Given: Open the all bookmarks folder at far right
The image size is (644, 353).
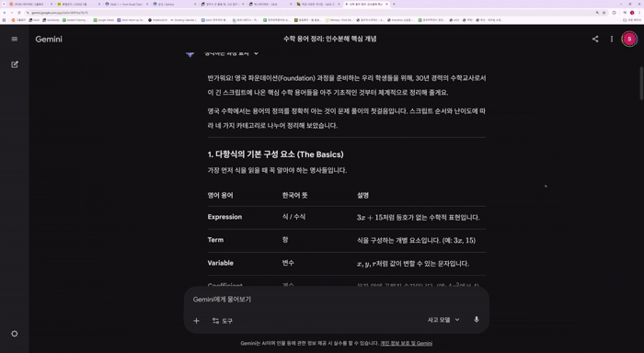Looking at the screenshot, I should pos(632,19).
